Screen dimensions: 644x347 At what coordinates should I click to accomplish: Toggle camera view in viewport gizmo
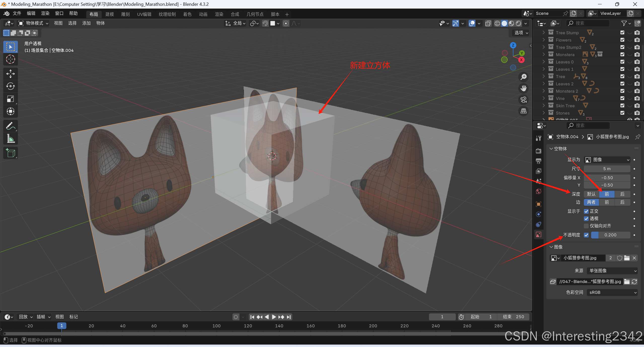point(524,100)
